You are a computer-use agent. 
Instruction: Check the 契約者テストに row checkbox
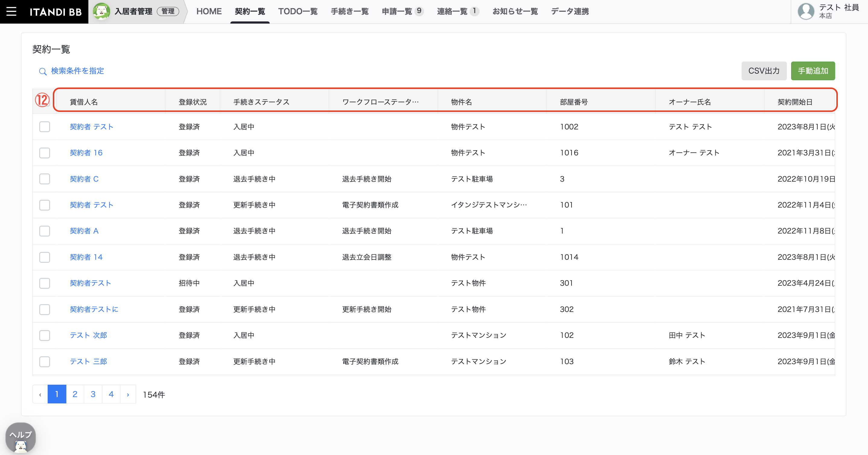(44, 309)
